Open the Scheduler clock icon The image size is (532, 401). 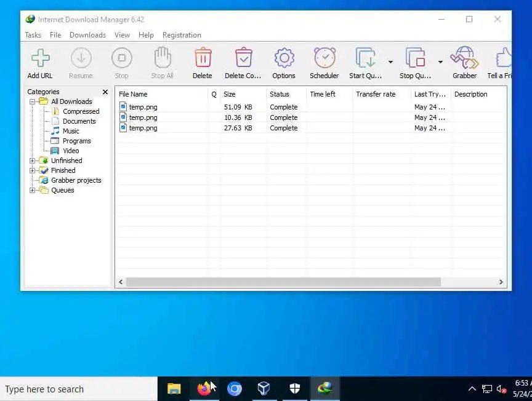point(324,58)
